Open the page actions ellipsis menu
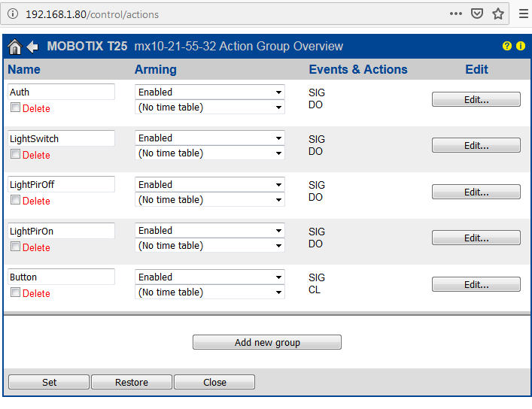This screenshot has height=409, width=532. [x=456, y=14]
